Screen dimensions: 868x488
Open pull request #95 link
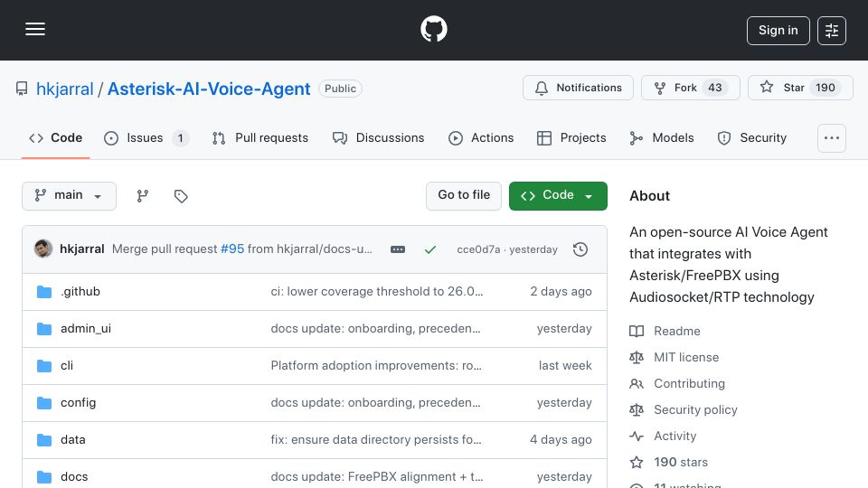(x=232, y=249)
